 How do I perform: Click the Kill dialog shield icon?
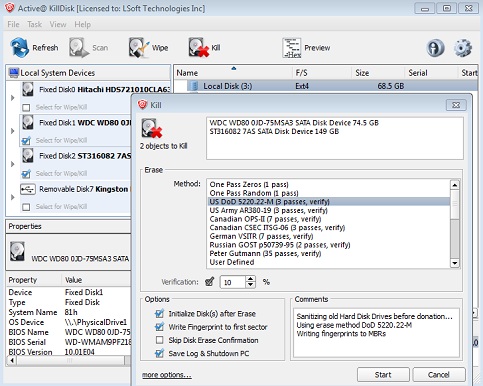[143, 105]
